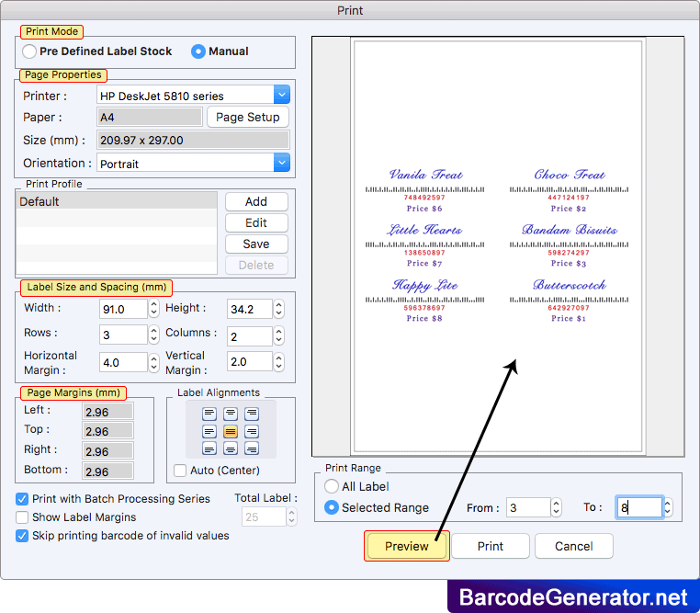700x613 pixels.
Task: Open the Orientation dropdown
Action: coord(282,163)
